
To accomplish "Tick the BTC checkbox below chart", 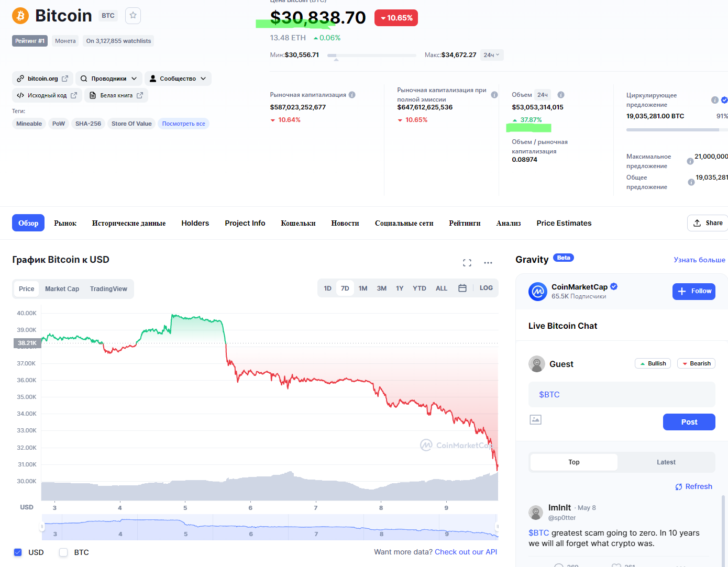I will tap(63, 552).
